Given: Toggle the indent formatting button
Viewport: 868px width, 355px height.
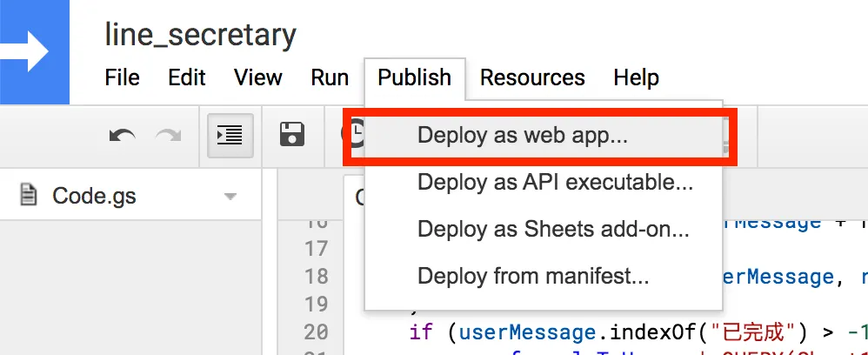Looking at the screenshot, I should pos(230,135).
